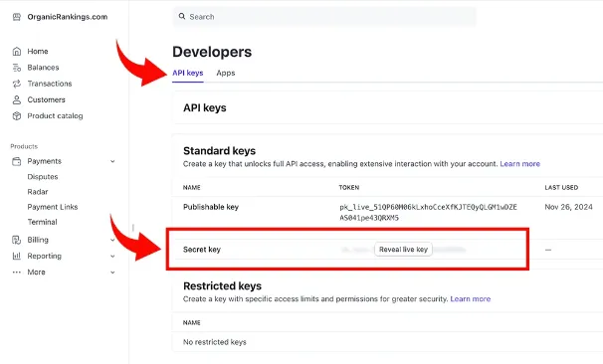Expand the More section chevron
Viewport: 603px width, 364px height.
(x=112, y=273)
